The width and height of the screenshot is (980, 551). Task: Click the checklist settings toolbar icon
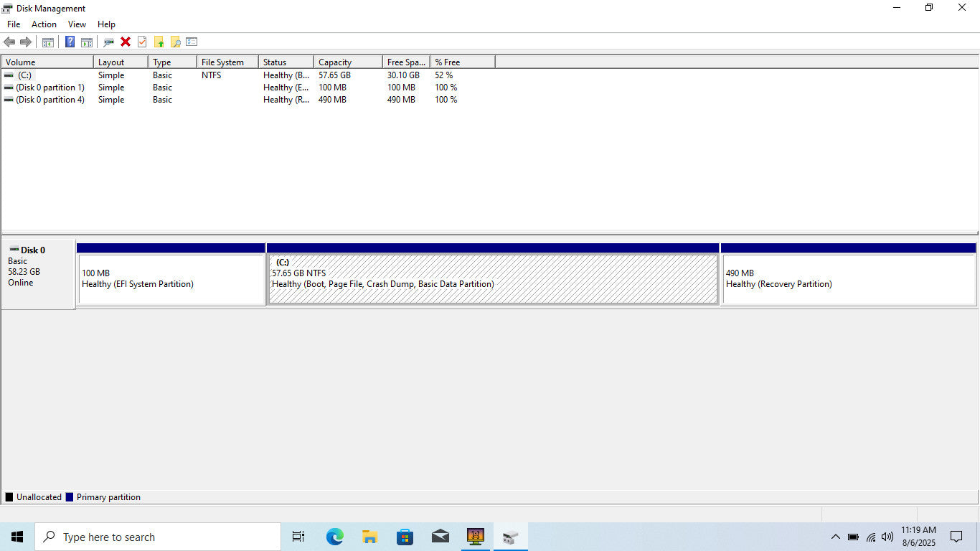click(192, 42)
